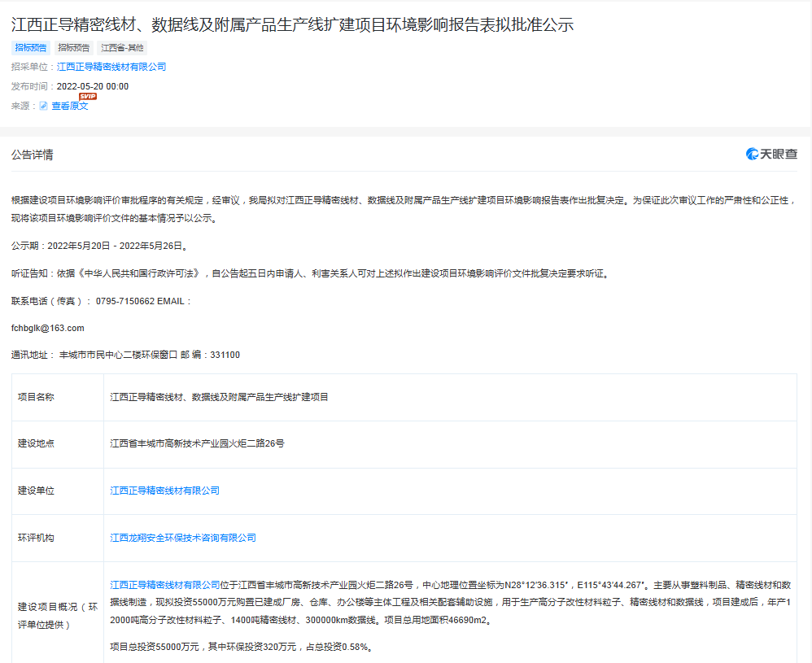The image size is (812, 663).
Task: Click the 天眼查 logo in the details header
Action: 771,154
